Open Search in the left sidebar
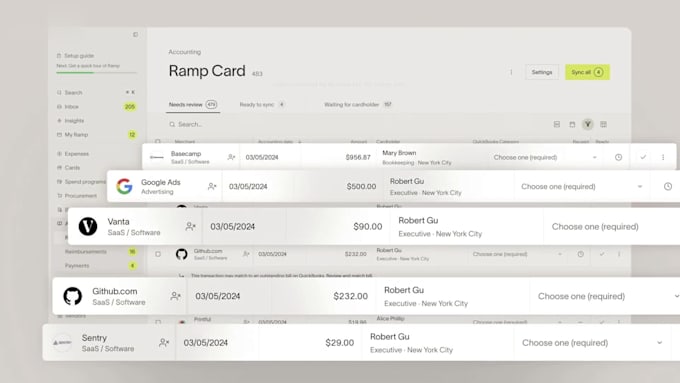 click(69, 92)
